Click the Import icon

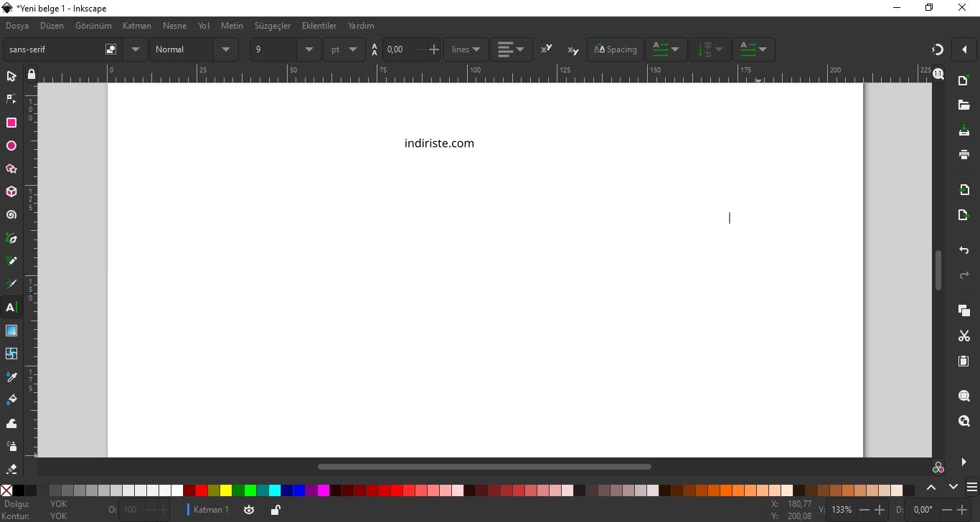[964, 190]
